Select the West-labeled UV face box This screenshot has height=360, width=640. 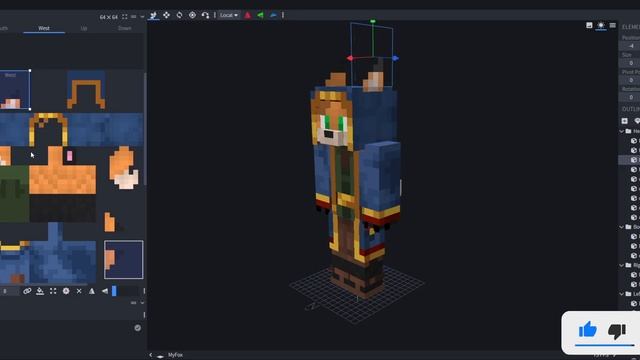15,90
